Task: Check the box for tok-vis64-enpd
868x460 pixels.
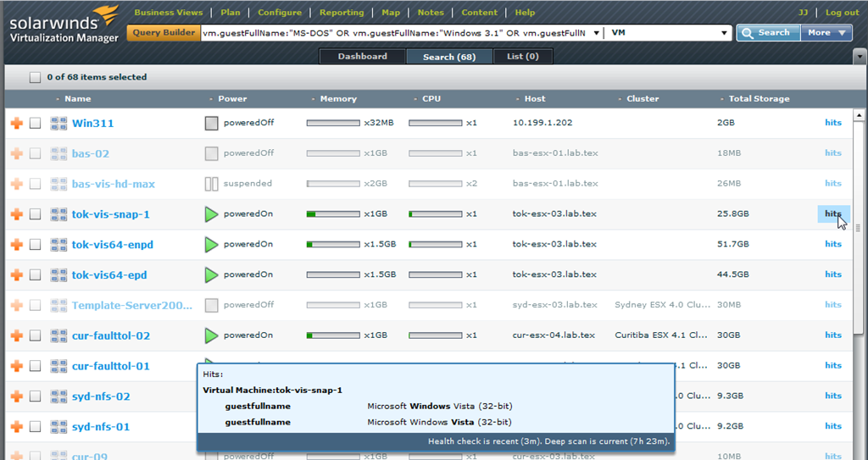Action: pos(35,245)
